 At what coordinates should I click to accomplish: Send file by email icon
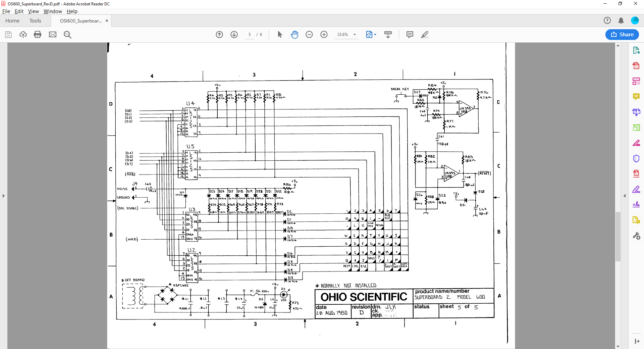[x=53, y=35]
